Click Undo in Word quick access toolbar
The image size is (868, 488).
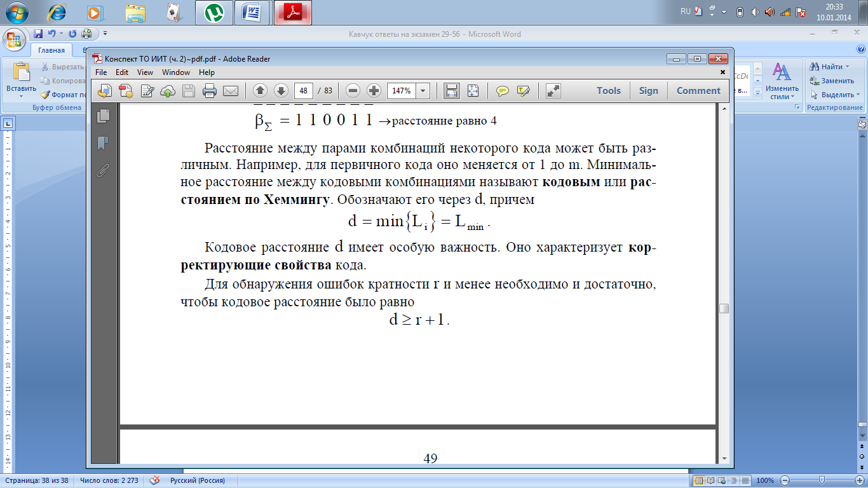coord(51,34)
